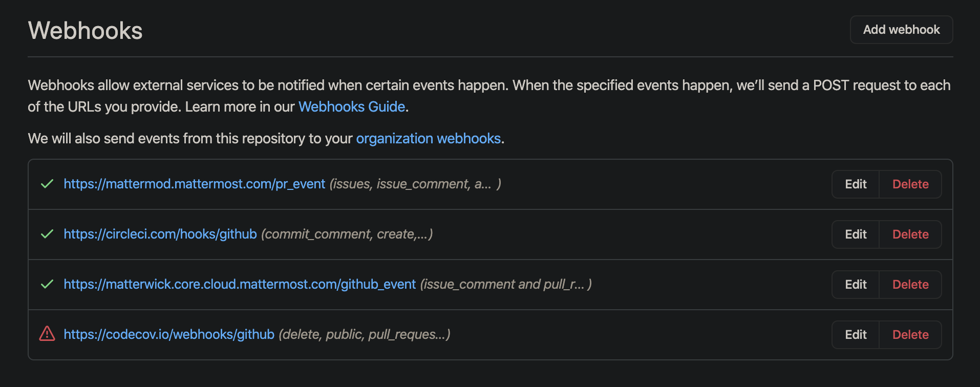980x387 pixels.
Task: Open the circleci.com/hooks/github webhook URL
Action: pyautogui.click(x=160, y=234)
